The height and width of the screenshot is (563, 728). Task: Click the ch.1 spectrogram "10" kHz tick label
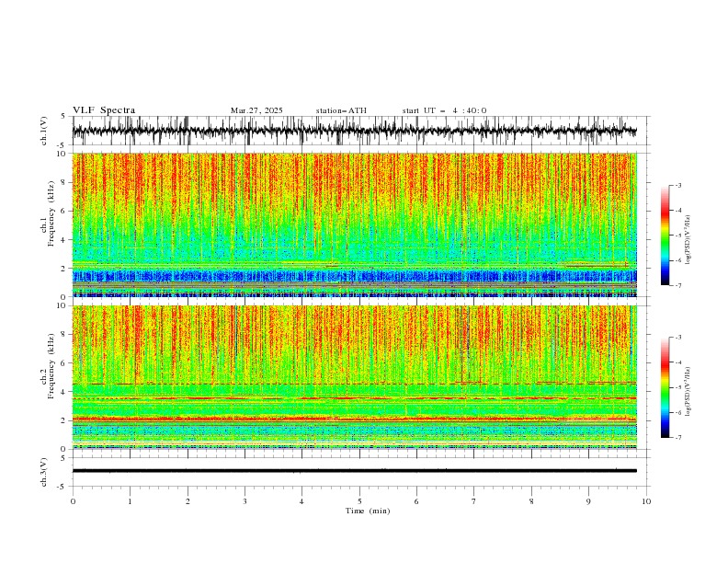63,154
